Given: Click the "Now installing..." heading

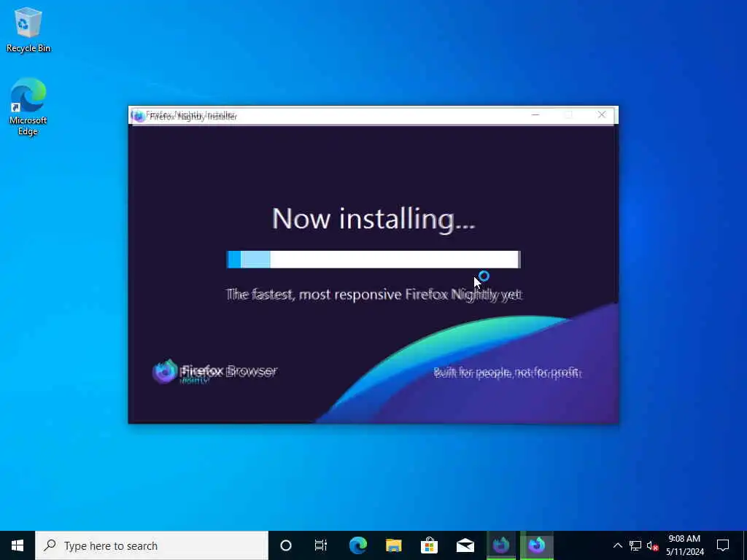Looking at the screenshot, I should pos(373,219).
